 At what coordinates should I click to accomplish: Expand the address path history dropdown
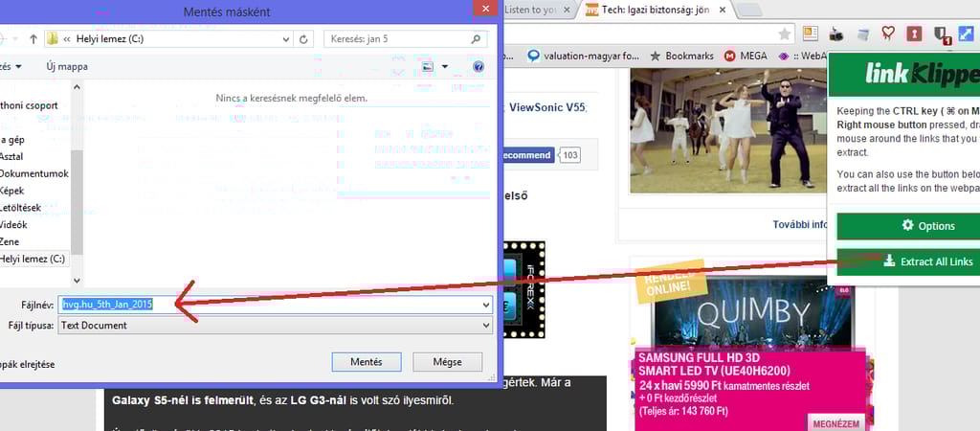284,39
